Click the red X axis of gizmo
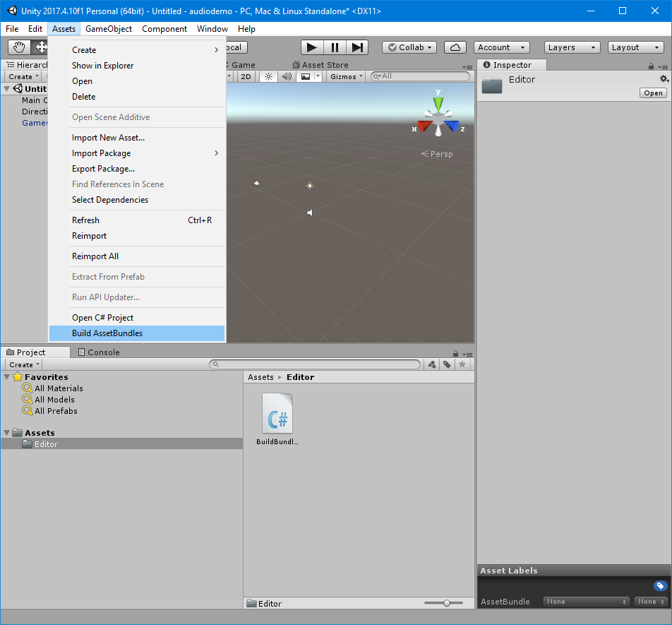 [423, 126]
